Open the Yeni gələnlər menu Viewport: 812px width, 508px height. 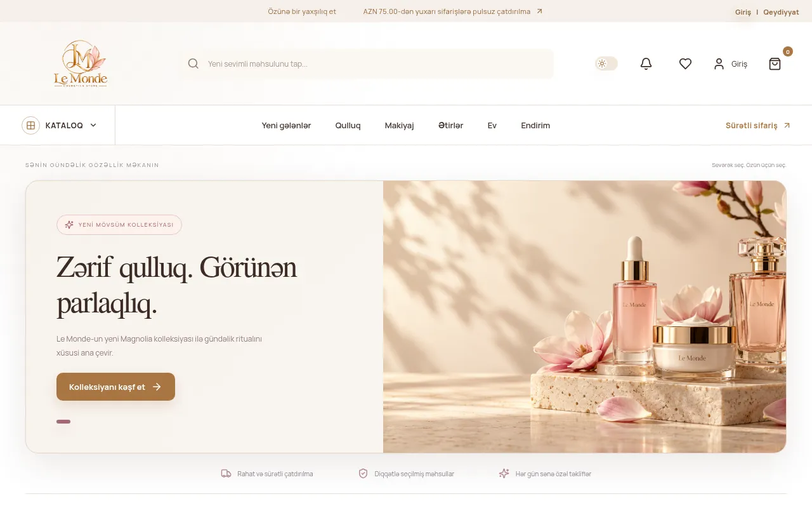point(286,125)
